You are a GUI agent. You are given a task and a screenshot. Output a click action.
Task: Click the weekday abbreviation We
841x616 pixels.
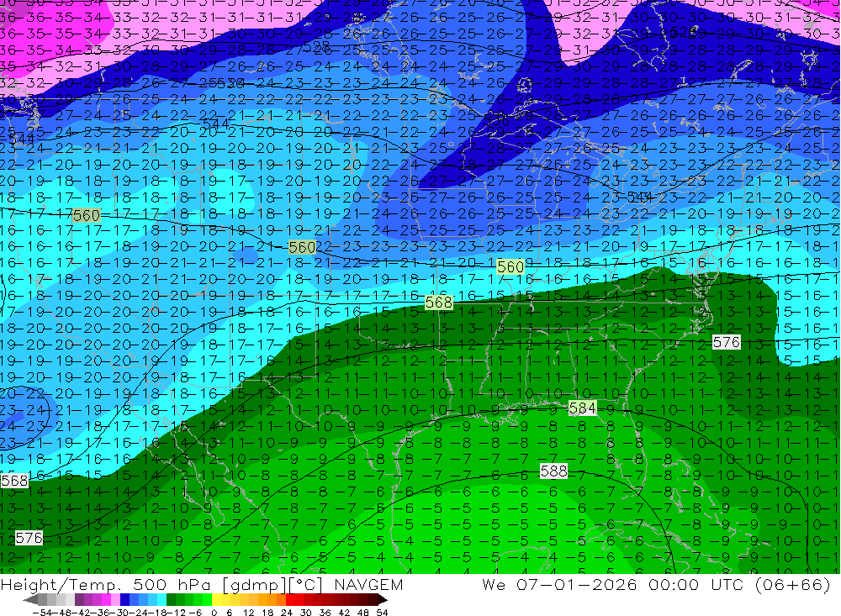(x=494, y=584)
